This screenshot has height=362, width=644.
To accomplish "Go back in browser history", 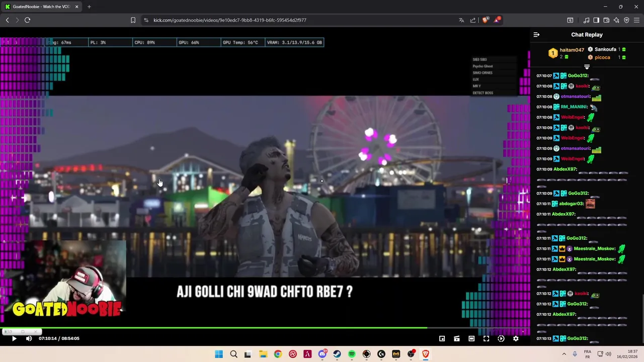I will (x=7, y=20).
